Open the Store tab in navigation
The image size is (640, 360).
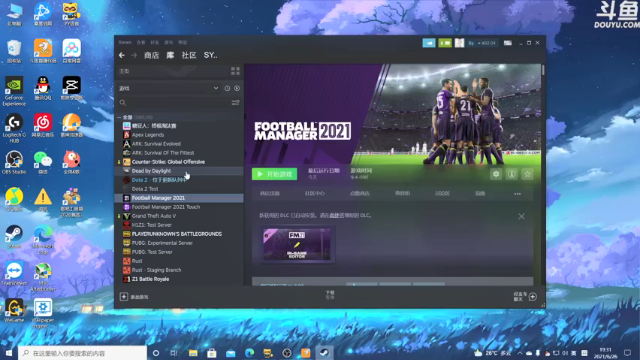coord(151,55)
